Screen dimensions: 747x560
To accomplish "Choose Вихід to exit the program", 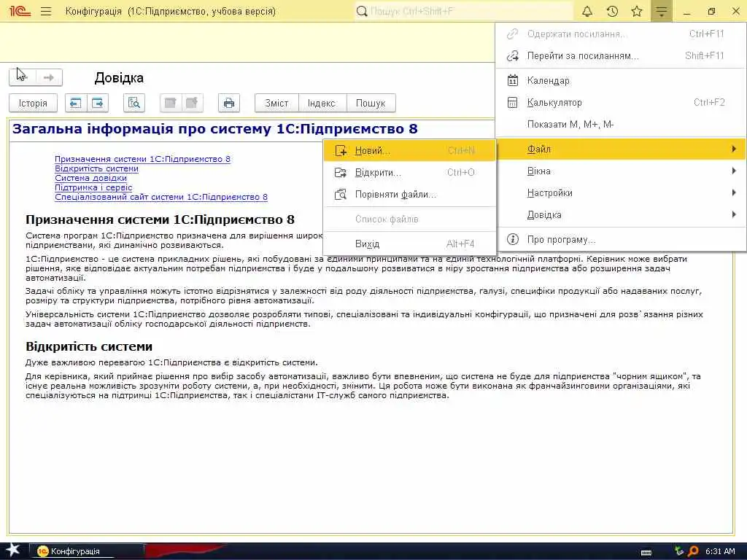I will [x=410, y=244].
